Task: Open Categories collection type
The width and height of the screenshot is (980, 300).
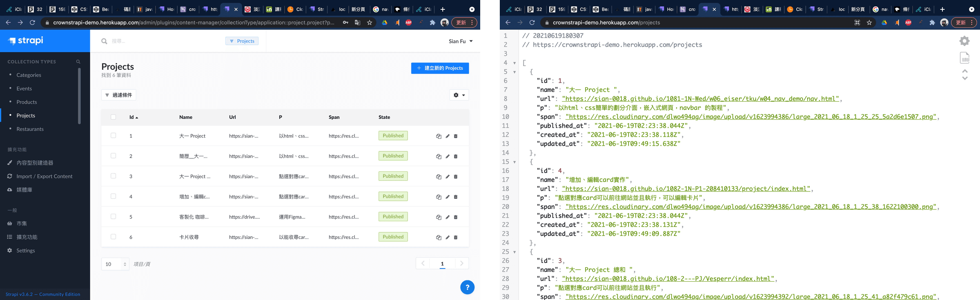Action: pyautogui.click(x=29, y=75)
